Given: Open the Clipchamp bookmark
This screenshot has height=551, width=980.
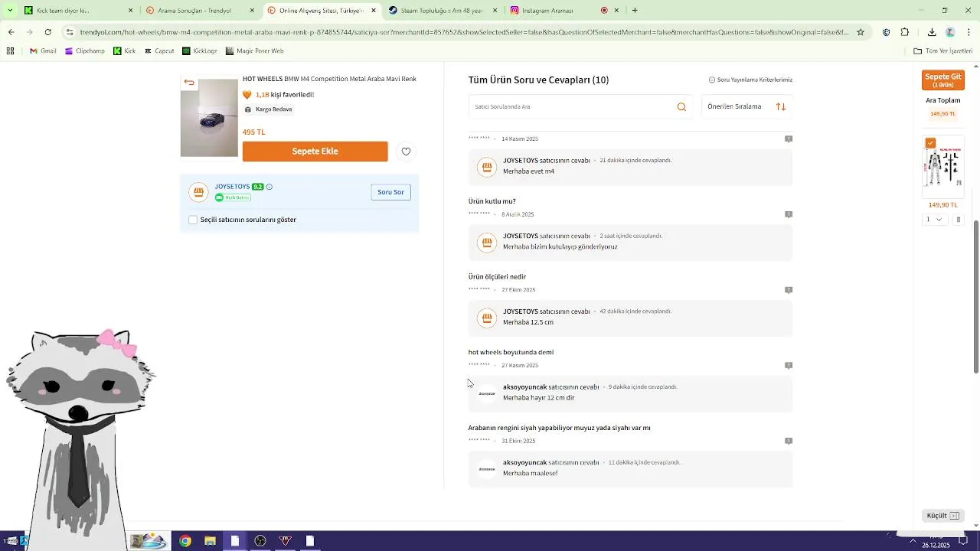Looking at the screenshot, I should point(85,51).
